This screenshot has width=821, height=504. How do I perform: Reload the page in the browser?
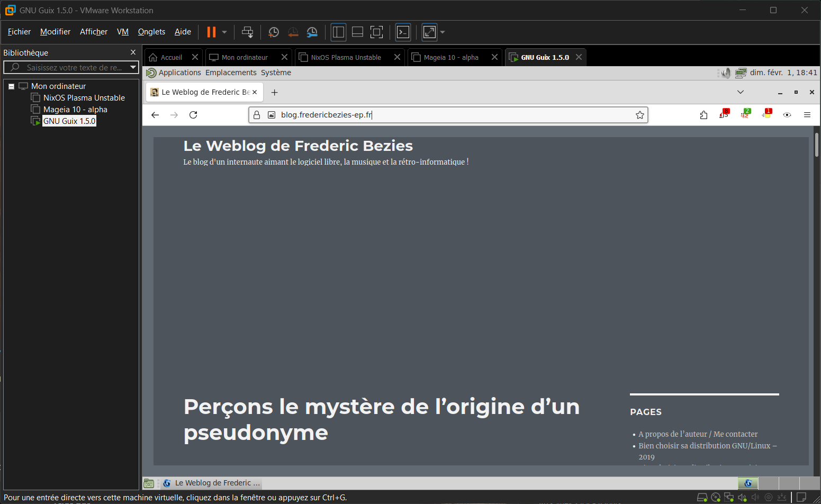click(x=193, y=115)
